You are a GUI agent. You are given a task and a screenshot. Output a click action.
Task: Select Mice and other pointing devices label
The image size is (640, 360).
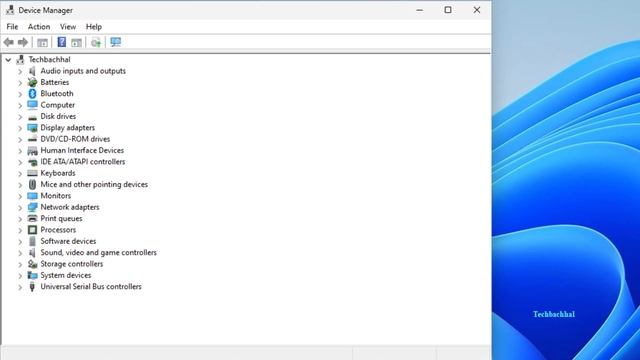pos(94,184)
